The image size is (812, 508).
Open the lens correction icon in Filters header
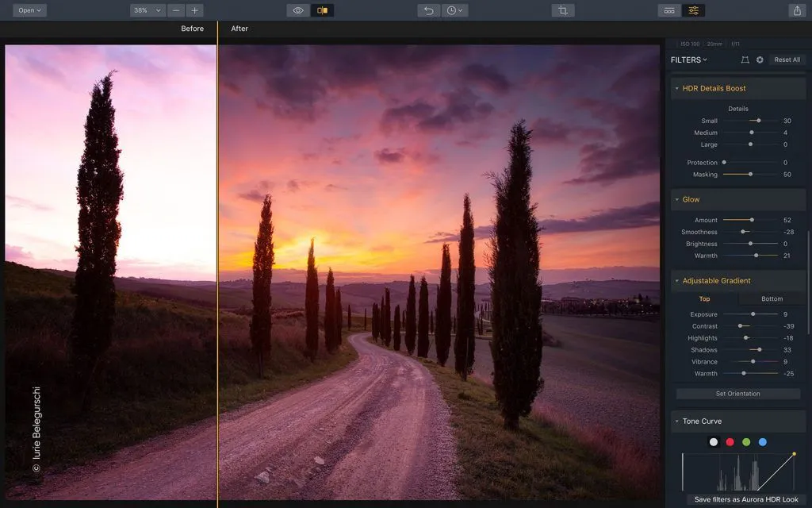(760, 60)
